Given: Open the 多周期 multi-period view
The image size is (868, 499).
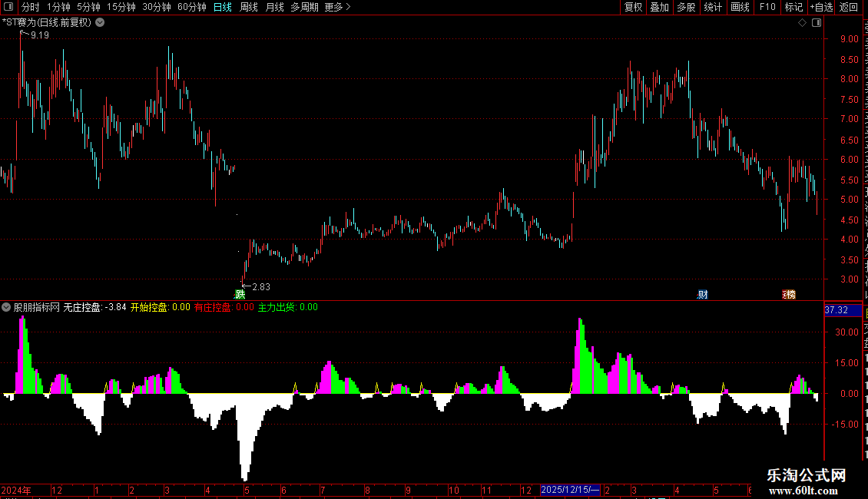Looking at the screenshot, I should click(304, 7).
